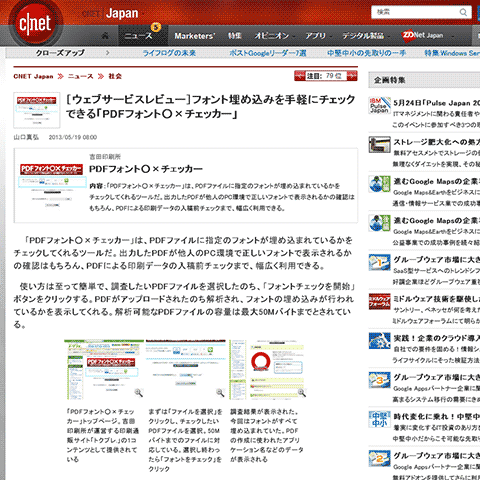
Task: Click groupware number 1 sidebar icon
Action: click(x=379, y=262)
